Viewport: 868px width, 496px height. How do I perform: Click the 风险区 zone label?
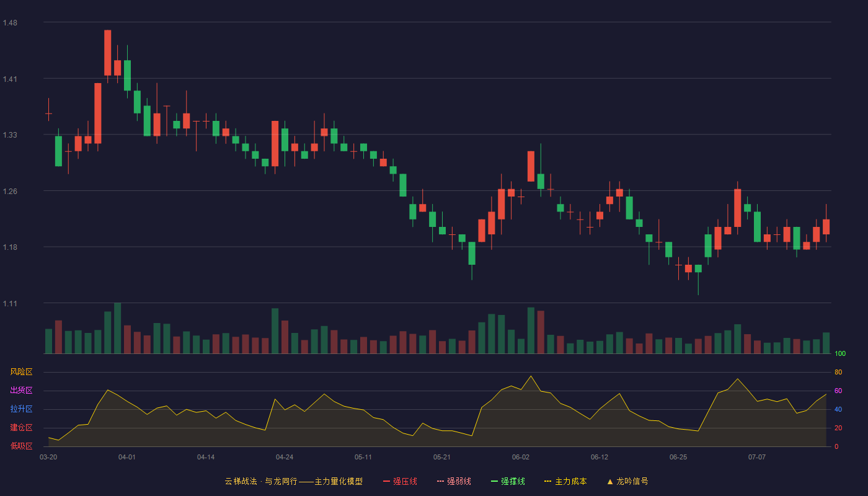(x=21, y=372)
